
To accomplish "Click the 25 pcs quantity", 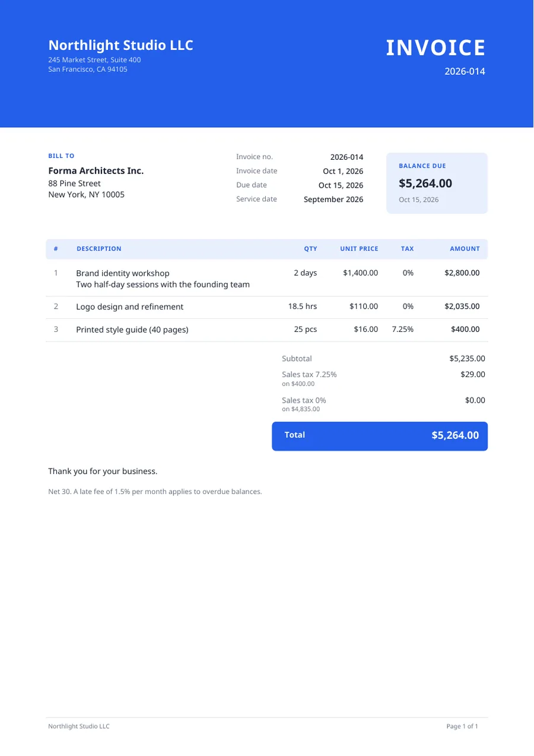I will tap(306, 330).
